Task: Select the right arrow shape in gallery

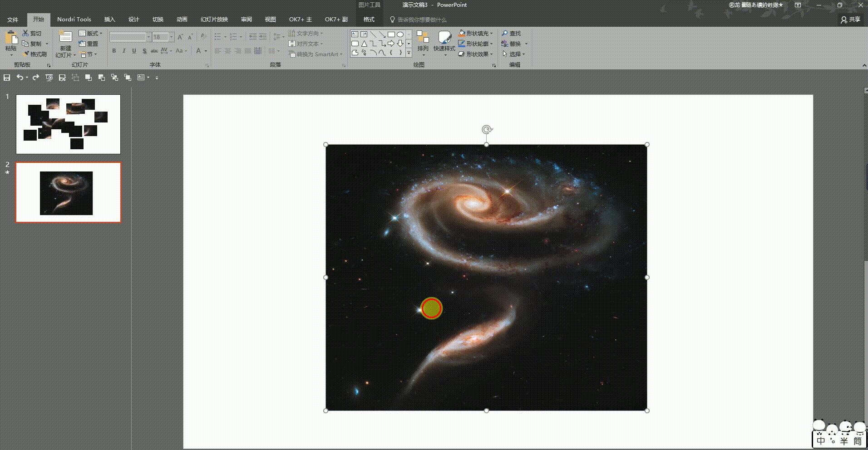Action: coord(391,44)
